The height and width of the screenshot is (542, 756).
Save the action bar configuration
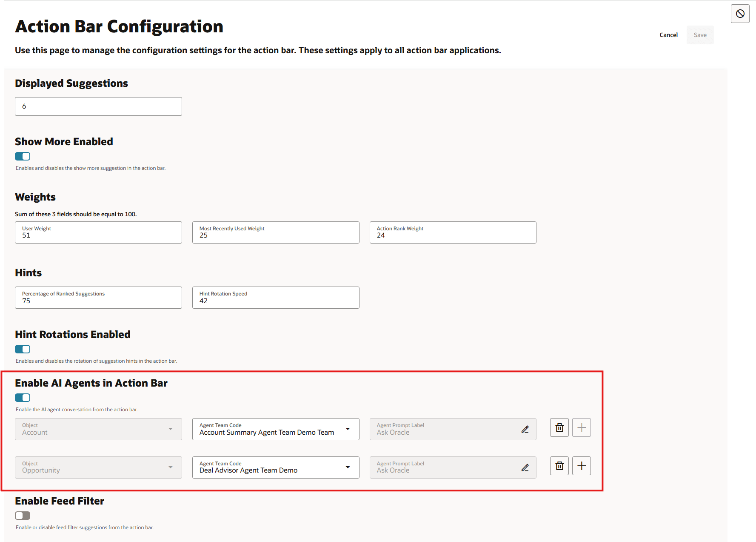(x=700, y=35)
